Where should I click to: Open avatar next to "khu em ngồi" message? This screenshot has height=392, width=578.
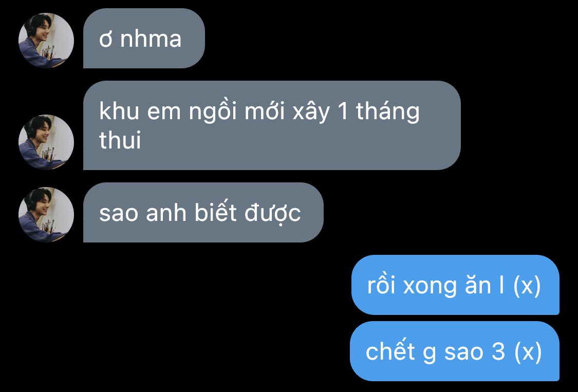click(46, 142)
